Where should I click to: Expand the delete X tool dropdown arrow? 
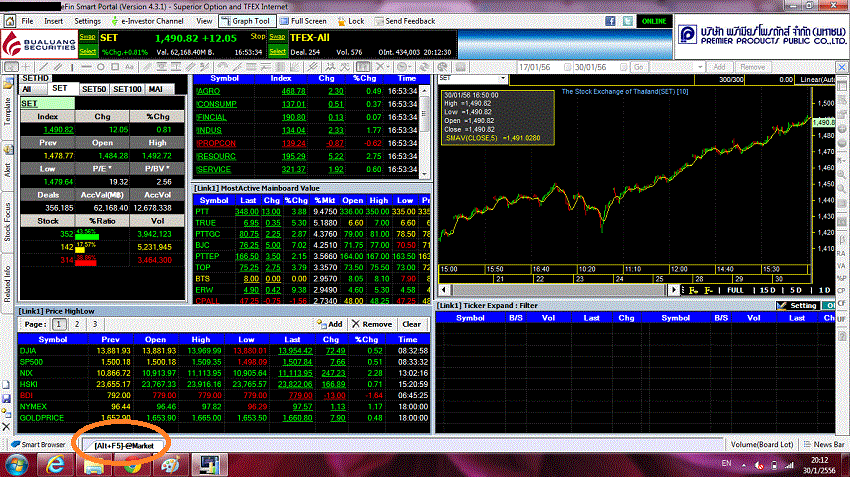389,67
